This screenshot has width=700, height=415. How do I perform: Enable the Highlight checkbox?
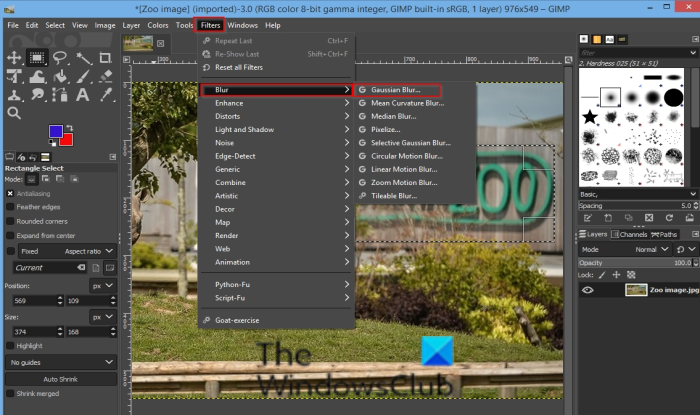click(x=10, y=346)
